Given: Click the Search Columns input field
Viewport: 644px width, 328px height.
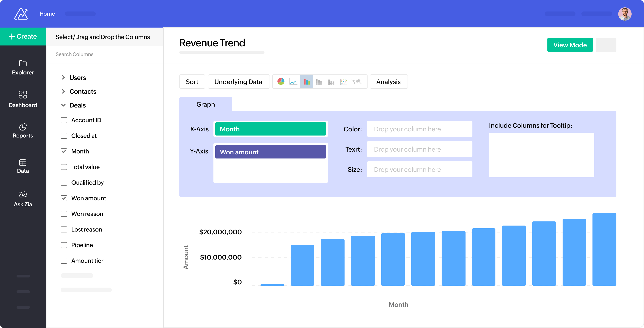Looking at the screenshot, I should pos(104,54).
